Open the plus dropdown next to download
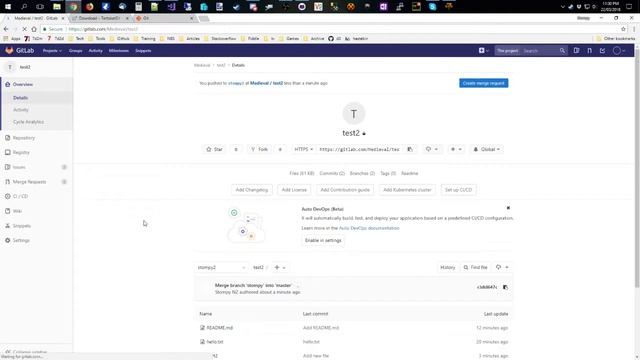 [x=456, y=149]
